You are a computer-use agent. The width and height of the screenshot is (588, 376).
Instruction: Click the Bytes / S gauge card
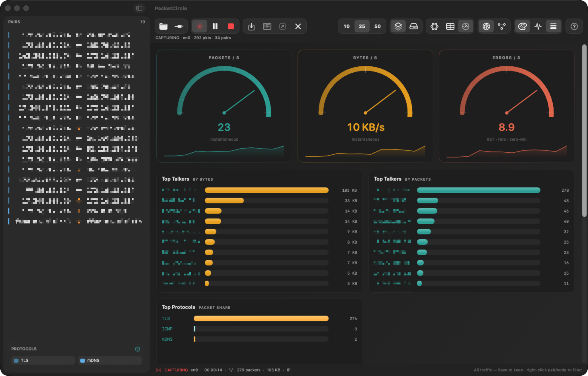(x=365, y=106)
